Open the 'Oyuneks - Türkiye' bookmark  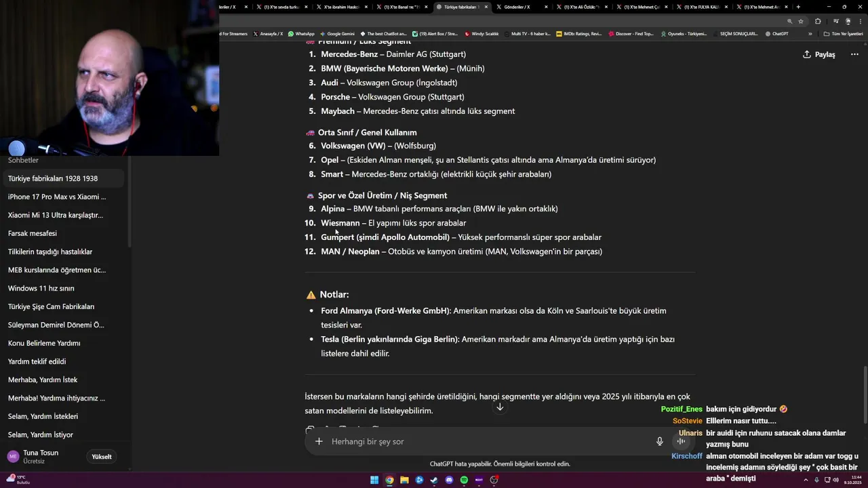click(684, 33)
